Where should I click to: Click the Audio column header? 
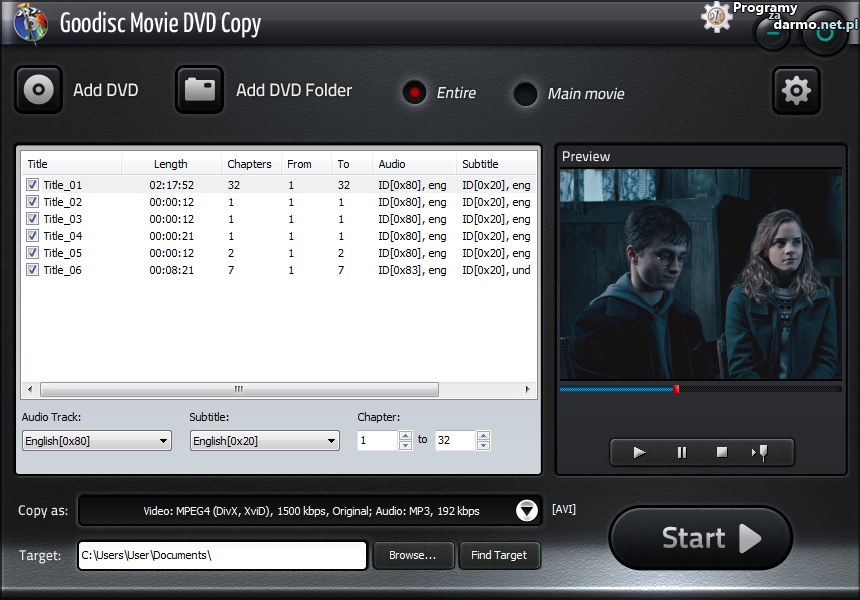click(414, 164)
